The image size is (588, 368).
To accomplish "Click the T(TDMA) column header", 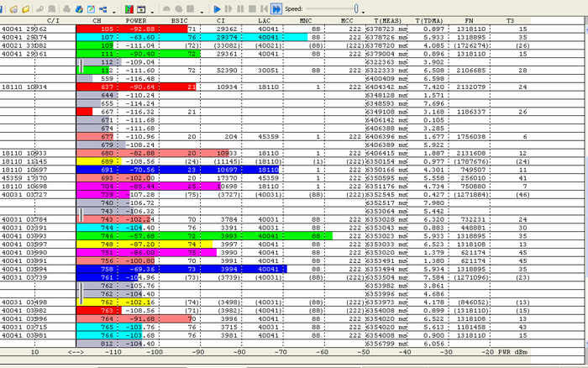I will click(x=429, y=21).
